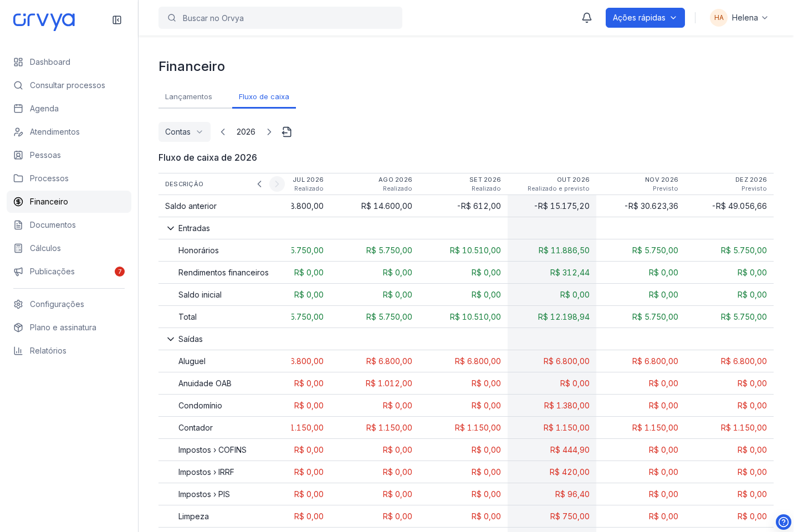Image resolution: width=798 pixels, height=532 pixels.
Task: Click Saldo anterior -R$ 49.056,66
Action: [739, 206]
